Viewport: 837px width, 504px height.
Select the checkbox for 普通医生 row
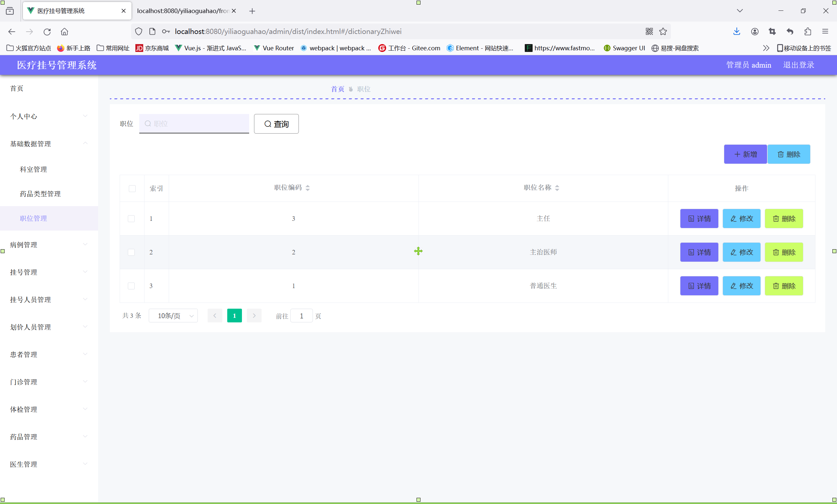click(131, 286)
